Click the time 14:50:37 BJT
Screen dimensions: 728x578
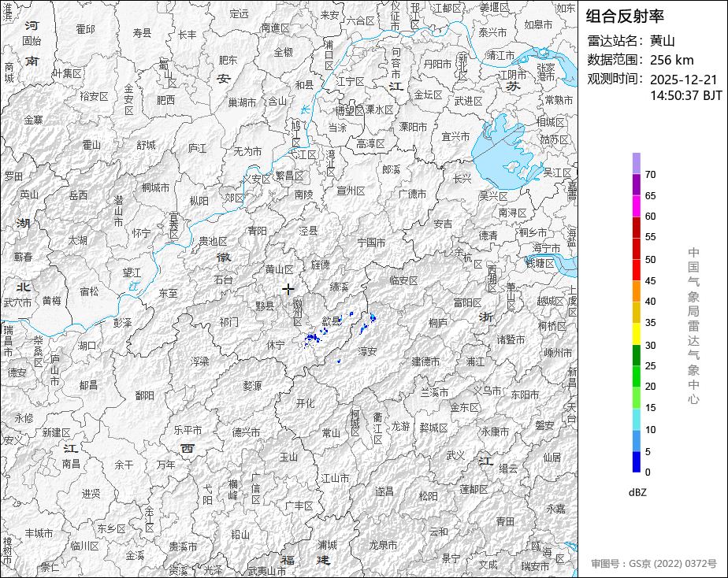click(x=686, y=95)
